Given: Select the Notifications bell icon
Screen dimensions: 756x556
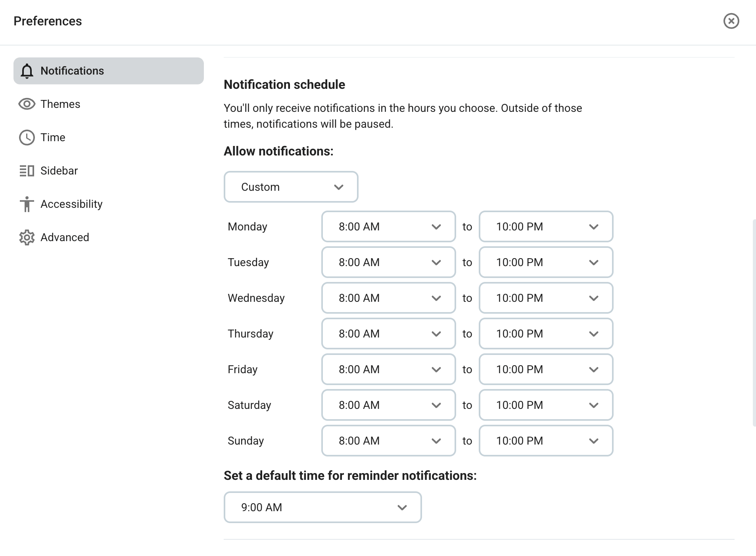Looking at the screenshot, I should (27, 71).
